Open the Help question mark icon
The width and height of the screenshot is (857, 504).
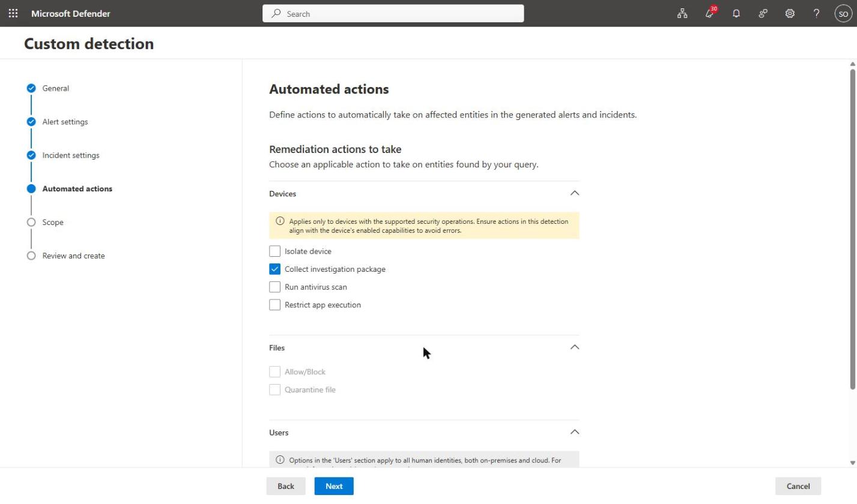pyautogui.click(x=817, y=13)
